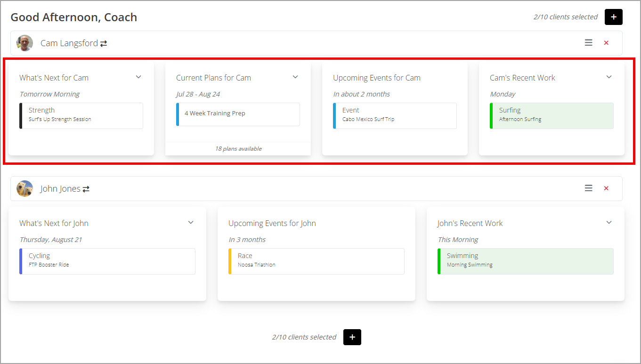The image size is (641, 364).
Task: Open the 4 Week Training Prep plan
Action: [x=238, y=114]
